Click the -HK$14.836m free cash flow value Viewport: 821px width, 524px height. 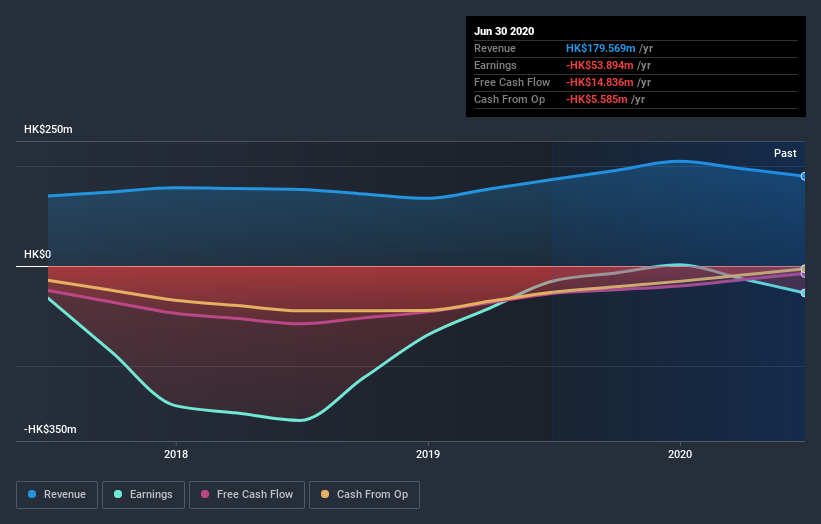tap(600, 82)
